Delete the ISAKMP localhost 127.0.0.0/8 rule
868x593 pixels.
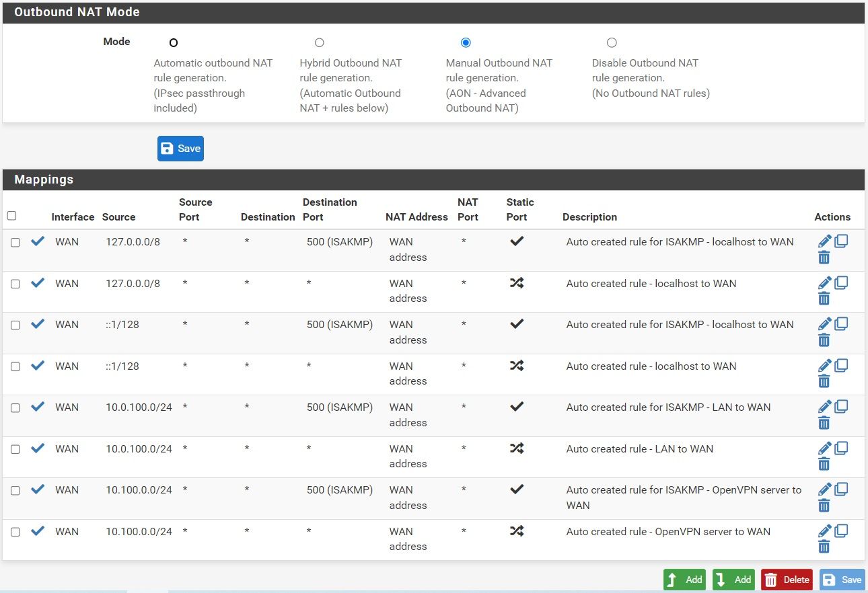(x=824, y=258)
